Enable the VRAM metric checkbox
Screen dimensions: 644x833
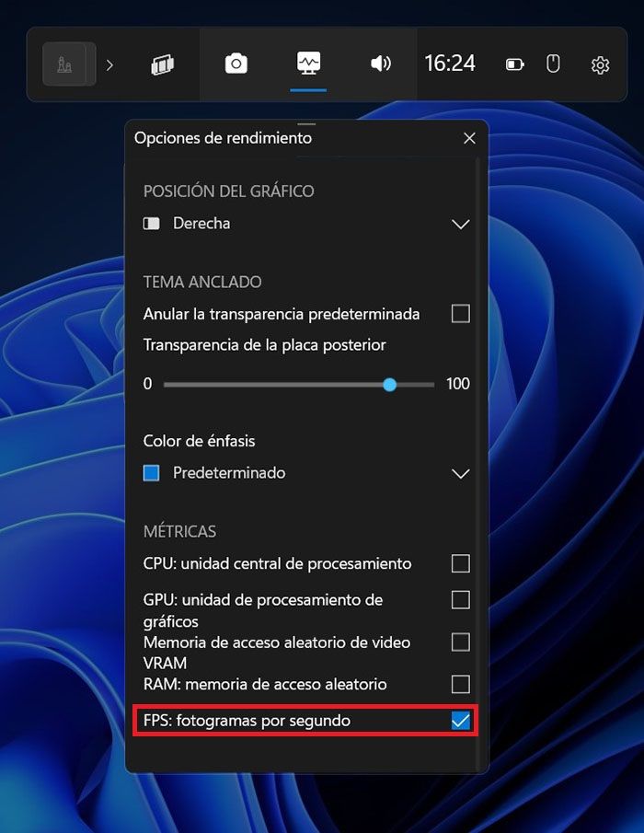pyautogui.click(x=460, y=642)
